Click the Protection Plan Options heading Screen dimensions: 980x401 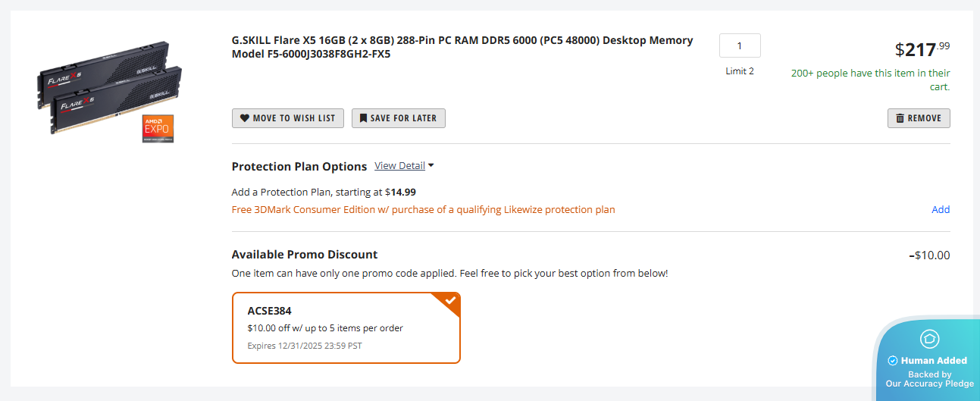[x=299, y=166]
